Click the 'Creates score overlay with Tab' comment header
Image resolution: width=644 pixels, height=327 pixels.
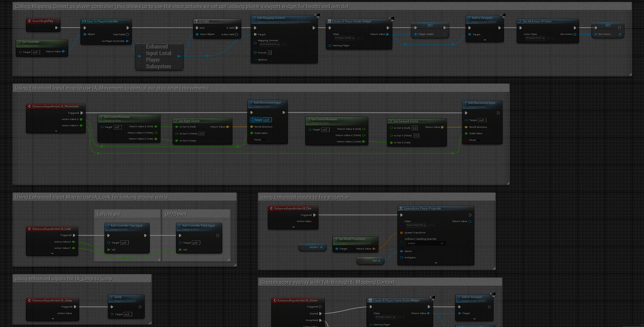click(x=380, y=282)
